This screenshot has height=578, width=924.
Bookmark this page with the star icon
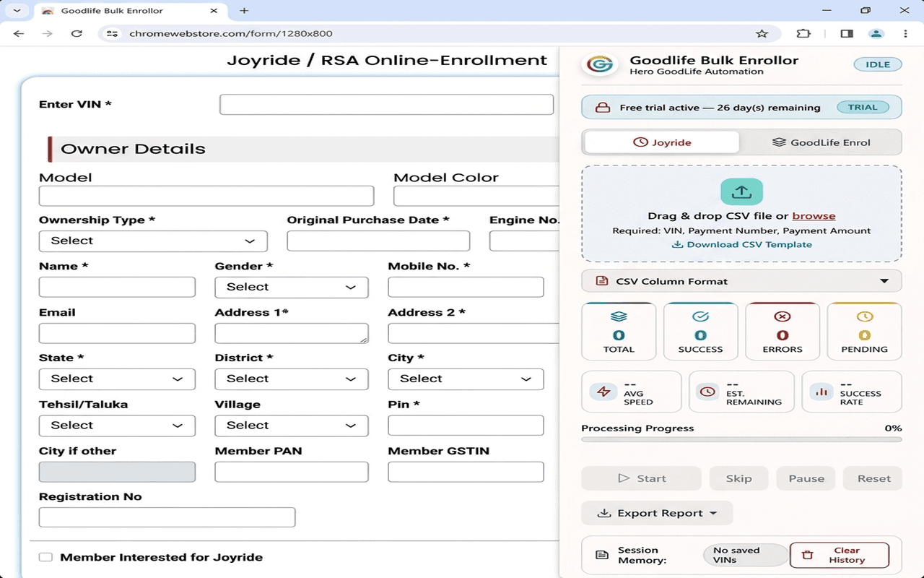[x=762, y=33]
